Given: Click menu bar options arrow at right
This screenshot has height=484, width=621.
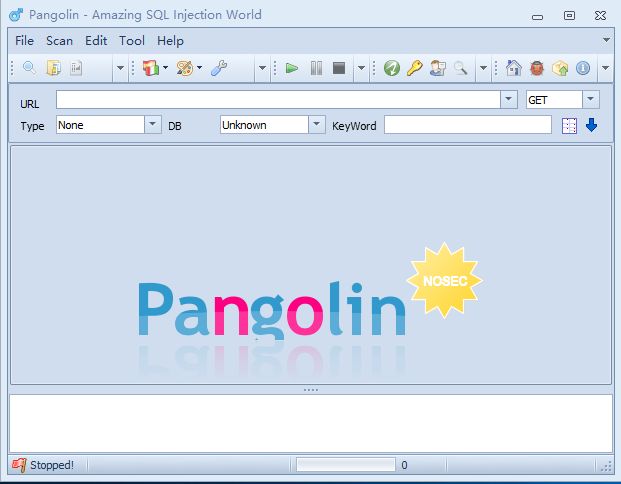Looking at the screenshot, I should 606,40.
